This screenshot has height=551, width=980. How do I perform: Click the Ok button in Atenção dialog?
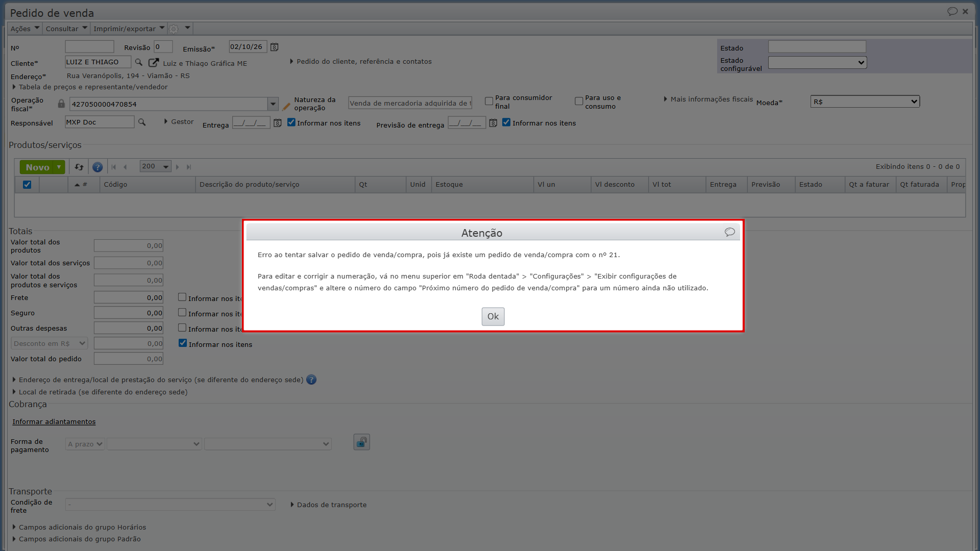(x=493, y=316)
